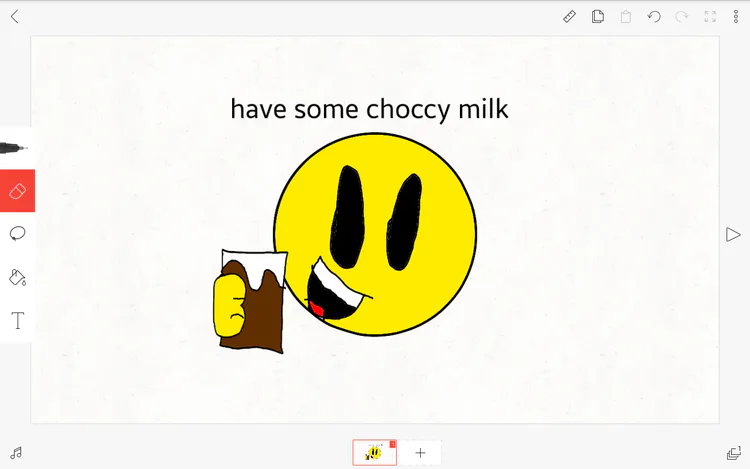Select the red eraser tool
Image resolution: width=750 pixels, height=469 pixels.
pos(17,191)
